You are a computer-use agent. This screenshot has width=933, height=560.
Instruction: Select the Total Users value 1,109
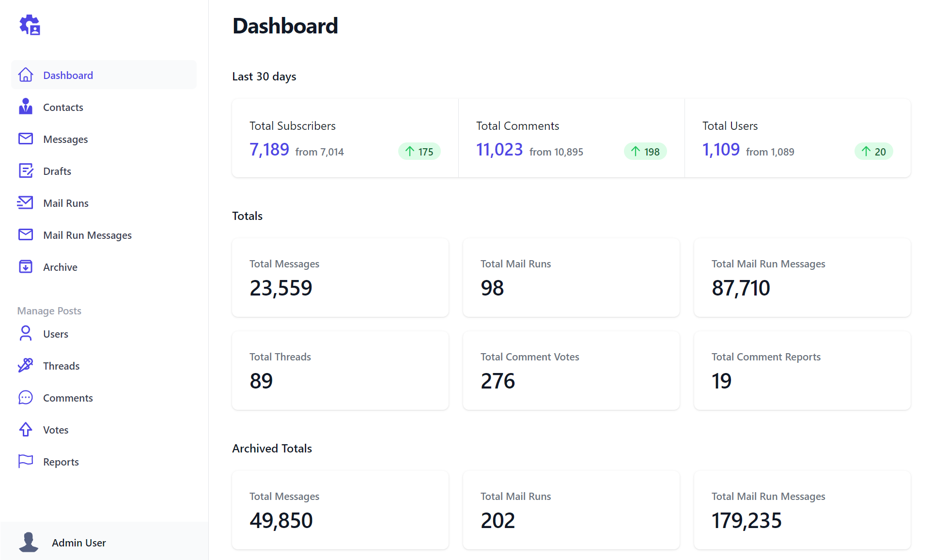pyautogui.click(x=721, y=150)
